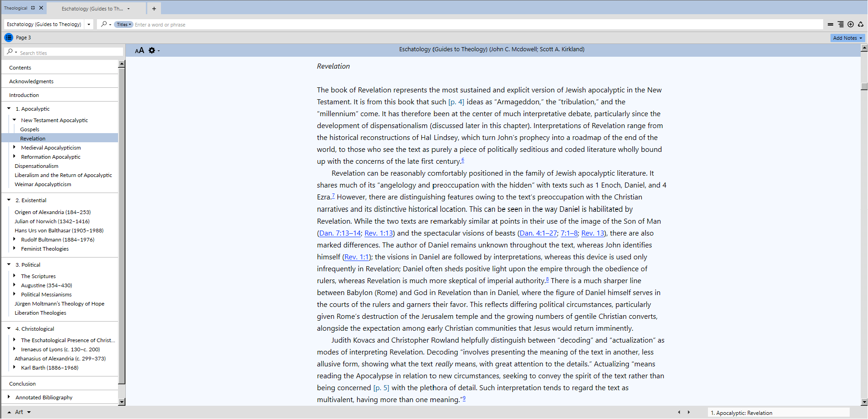Open Athanasius of Alexandria (c. 299–373)
This screenshot has width=868, height=419.
[x=60, y=359]
